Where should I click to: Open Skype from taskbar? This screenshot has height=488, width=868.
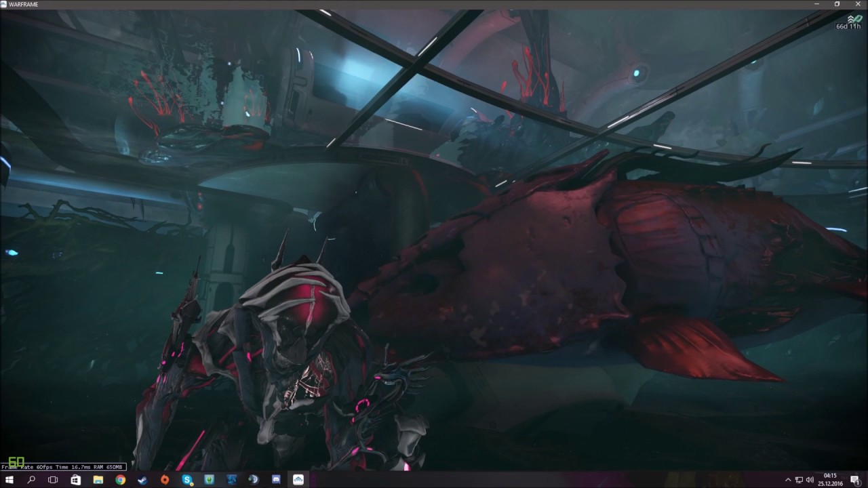187,479
